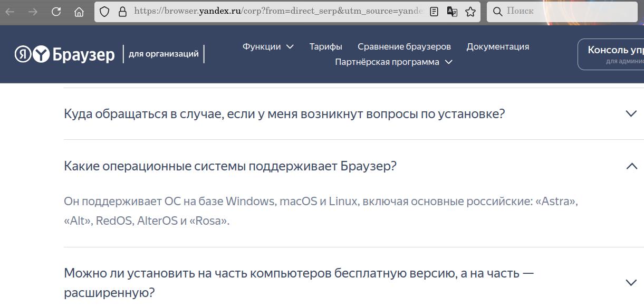This screenshot has width=644, height=306.
Task: Go back using the browser back arrow
Action: 10,12
